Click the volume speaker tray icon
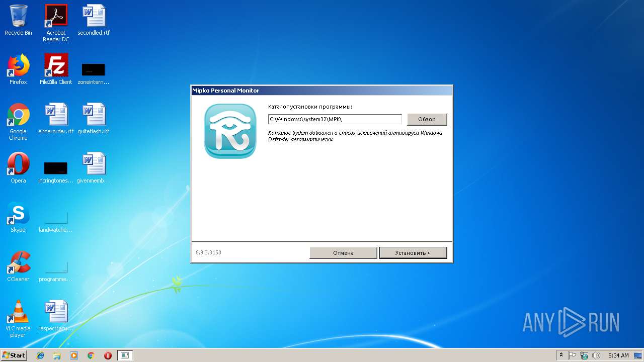 click(x=596, y=355)
